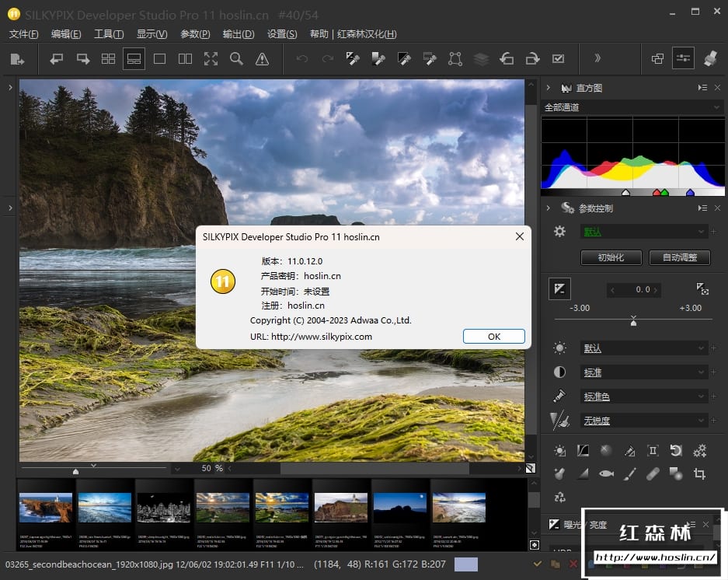Click the color swatch in status bar

point(466,564)
